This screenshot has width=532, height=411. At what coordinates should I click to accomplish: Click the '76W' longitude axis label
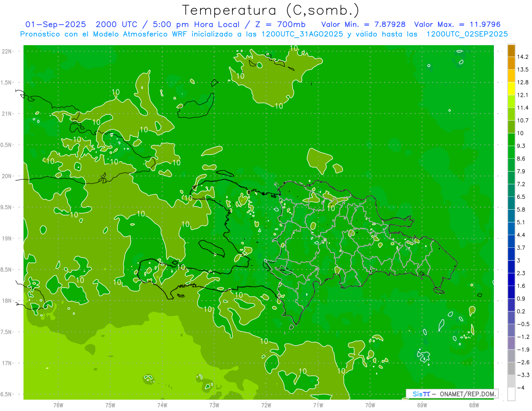59,405
